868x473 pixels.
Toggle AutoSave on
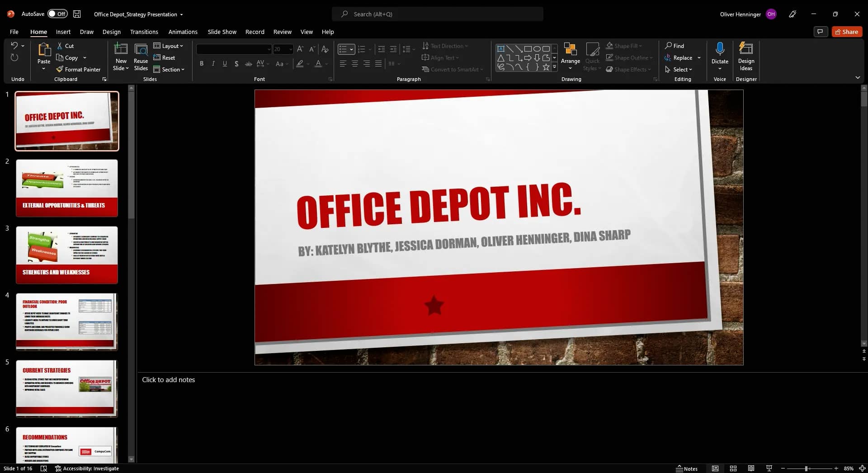click(x=58, y=14)
